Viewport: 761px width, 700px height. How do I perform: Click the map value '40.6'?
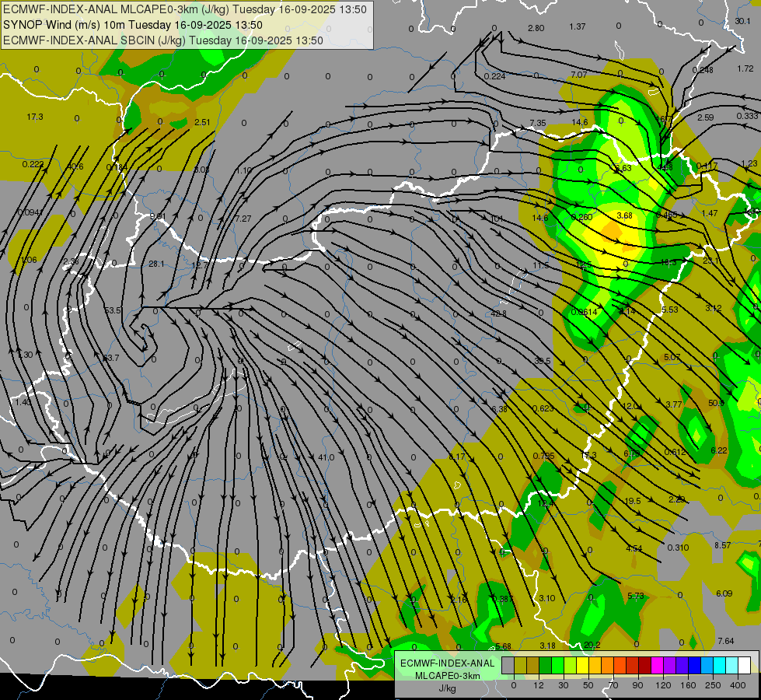(x=75, y=166)
